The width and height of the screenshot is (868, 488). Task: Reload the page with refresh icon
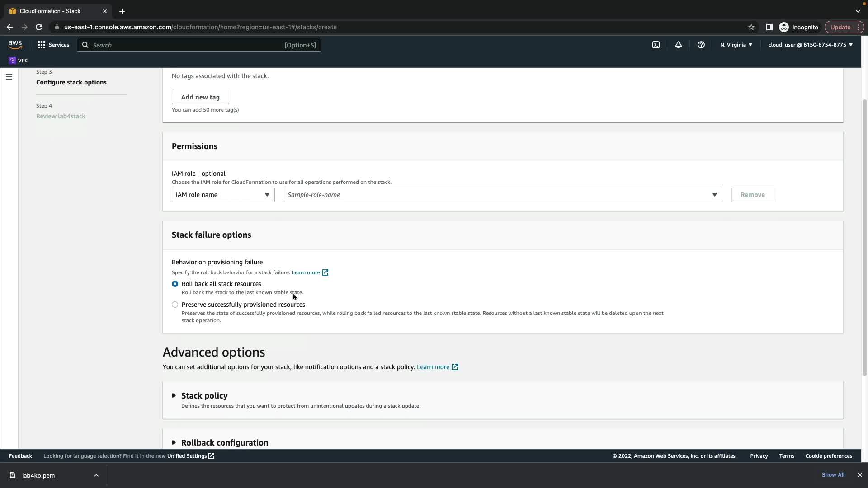[x=39, y=27]
